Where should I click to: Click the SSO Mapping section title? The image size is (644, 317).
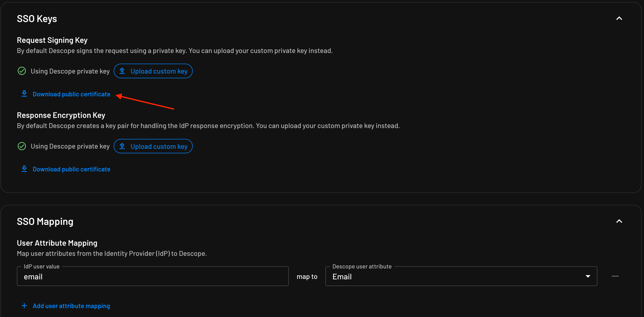coord(45,221)
